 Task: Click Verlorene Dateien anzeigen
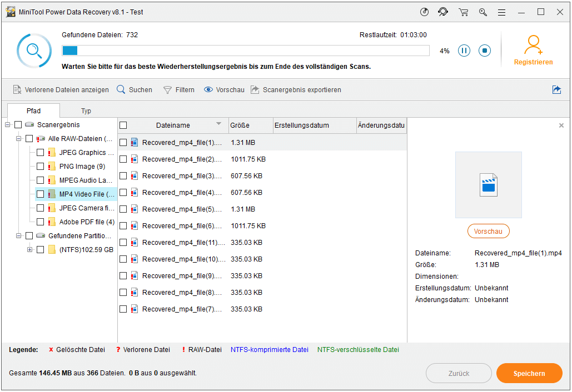(61, 89)
